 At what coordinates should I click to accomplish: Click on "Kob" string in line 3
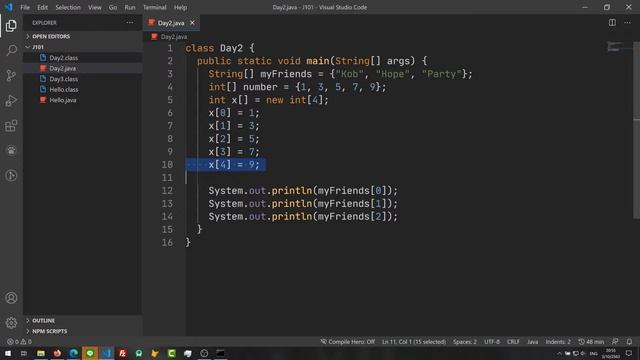tap(349, 74)
